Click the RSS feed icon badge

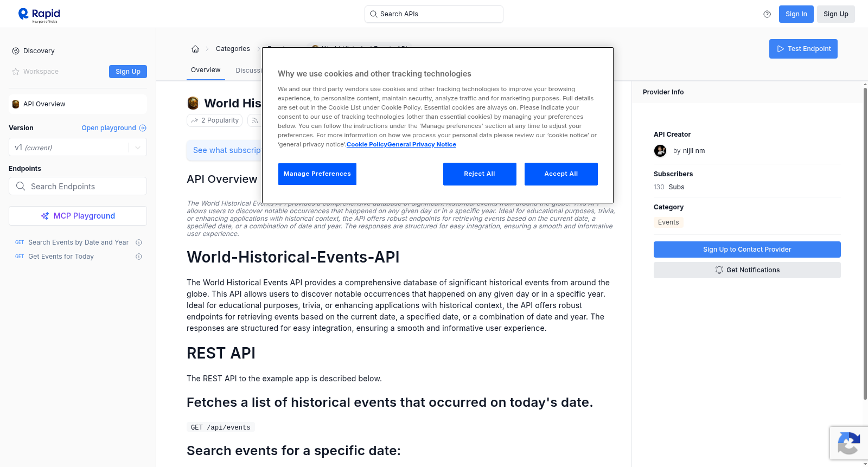tap(254, 120)
